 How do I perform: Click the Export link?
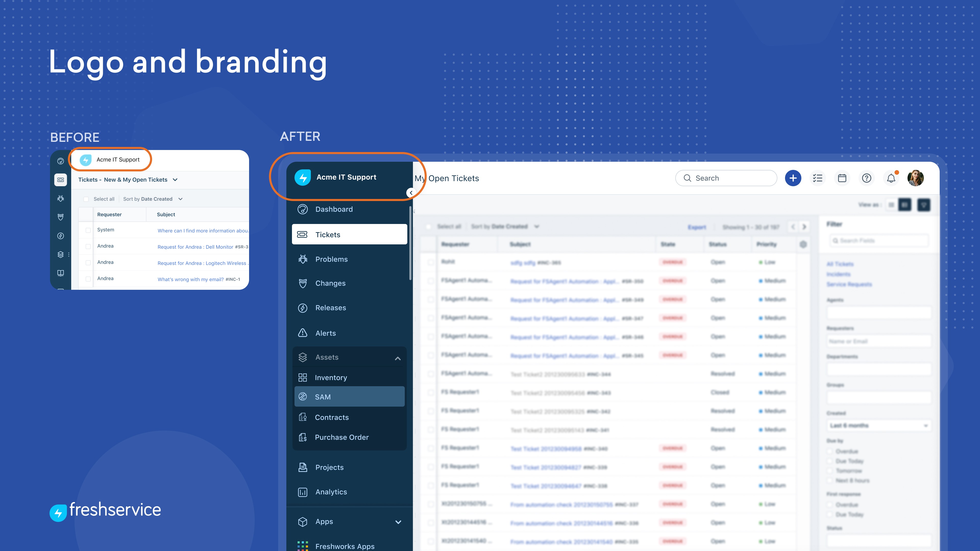[x=697, y=227]
